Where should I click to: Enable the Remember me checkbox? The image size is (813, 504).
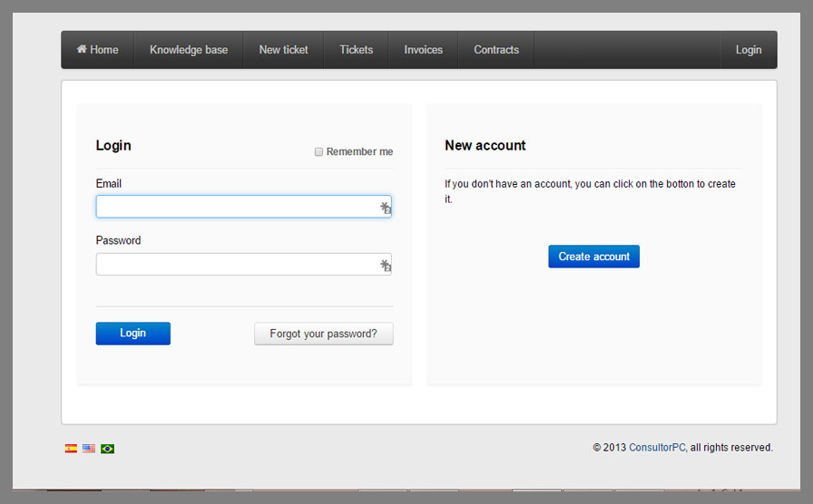318,151
